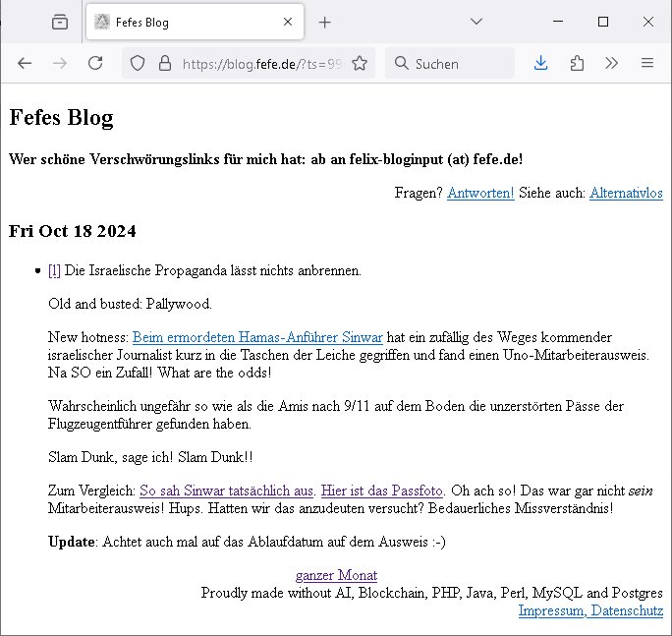Close the Fefes Blog tab
This screenshot has width=672, height=636.
pos(288,22)
